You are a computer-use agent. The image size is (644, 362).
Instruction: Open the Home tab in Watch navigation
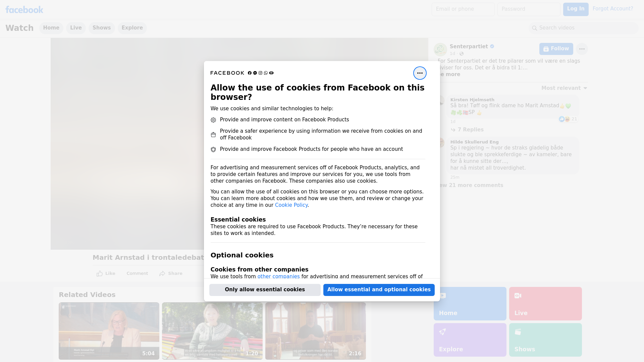pyautogui.click(x=51, y=28)
